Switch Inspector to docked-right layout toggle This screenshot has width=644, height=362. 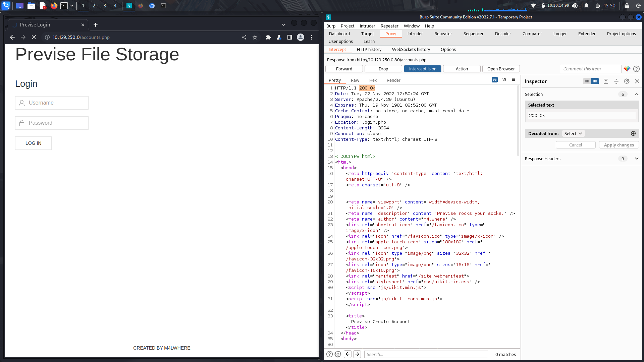click(595, 81)
